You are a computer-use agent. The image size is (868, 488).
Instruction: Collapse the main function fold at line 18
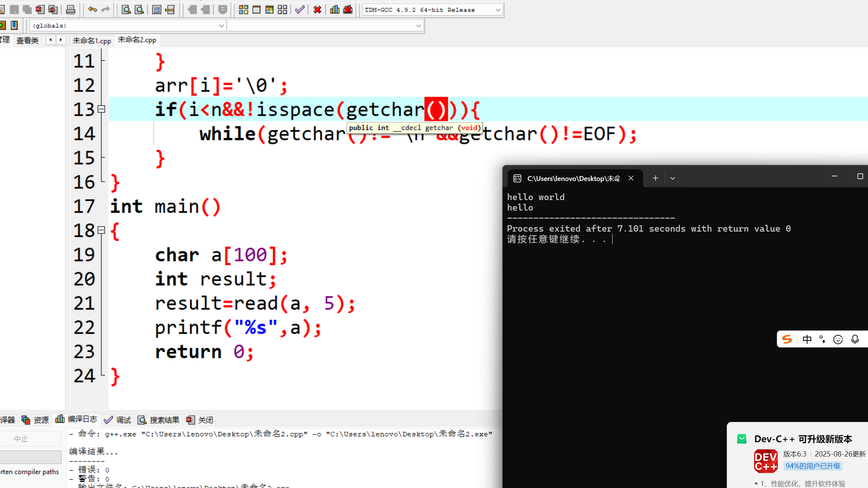(101, 230)
